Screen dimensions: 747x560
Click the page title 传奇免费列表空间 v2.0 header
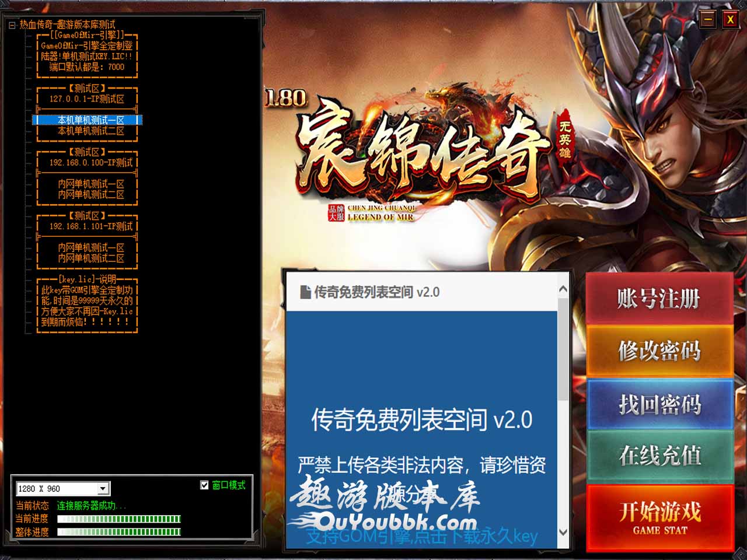376,292
